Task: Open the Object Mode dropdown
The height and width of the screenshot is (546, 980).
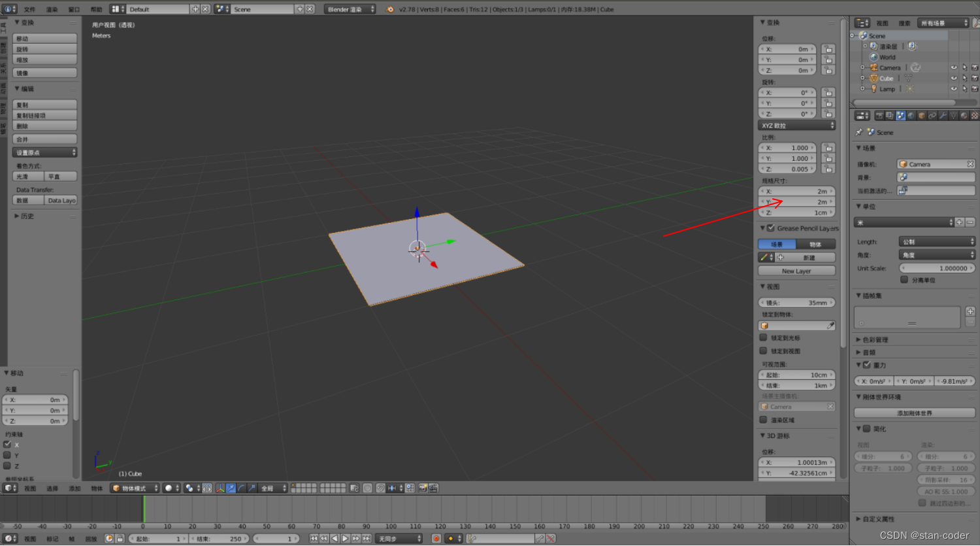Action: (134, 488)
